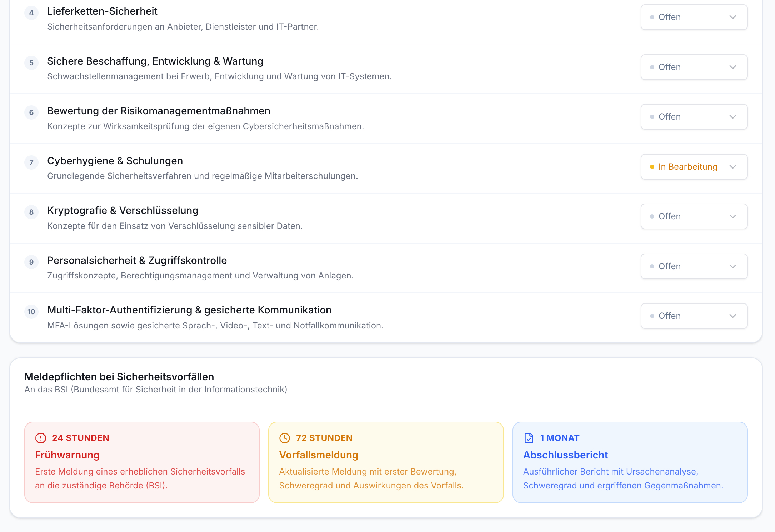Click the description 'Konzepte zur Wirksamkeitsprüfung der eigenen Cybersicherheitsmaßnahmen'
The image size is (775, 532).
[x=206, y=126]
